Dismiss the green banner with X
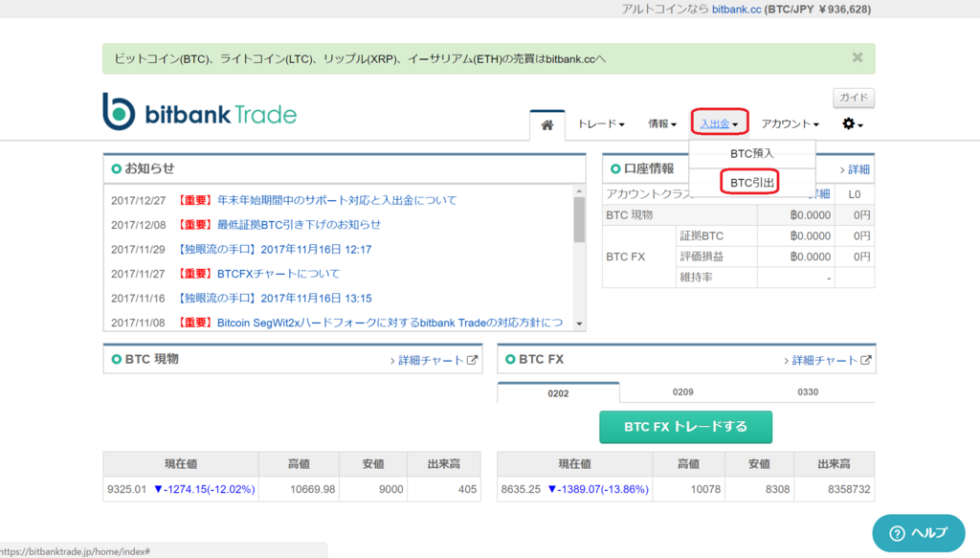Viewport: 980px width, 558px height. pyautogui.click(x=857, y=57)
